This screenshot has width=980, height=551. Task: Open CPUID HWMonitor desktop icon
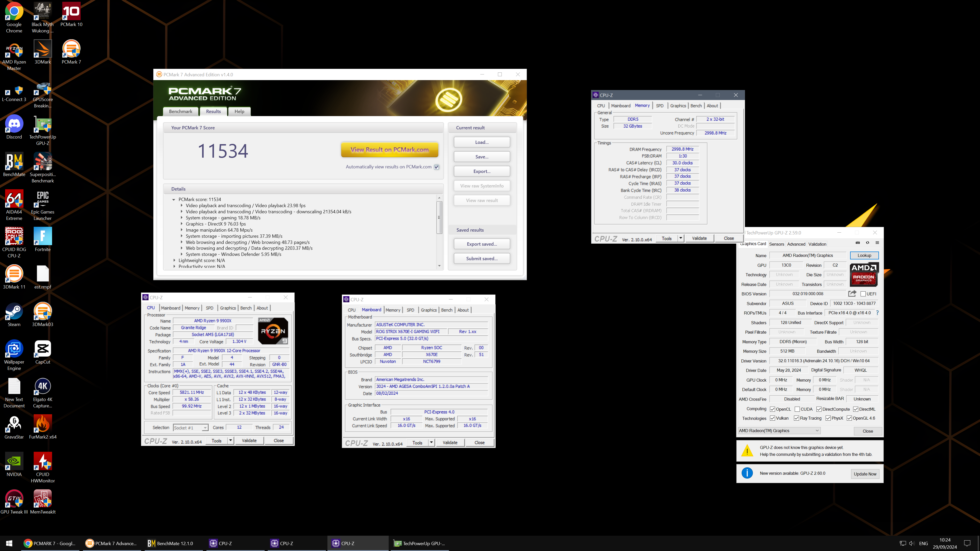pos(43,467)
